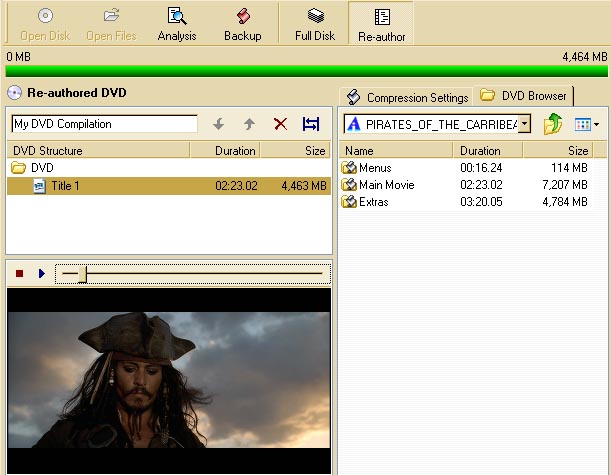The height and width of the screenshot is (475, 611).
Task: Open the DVD Browser tab
Action: (x=523, y=96)
